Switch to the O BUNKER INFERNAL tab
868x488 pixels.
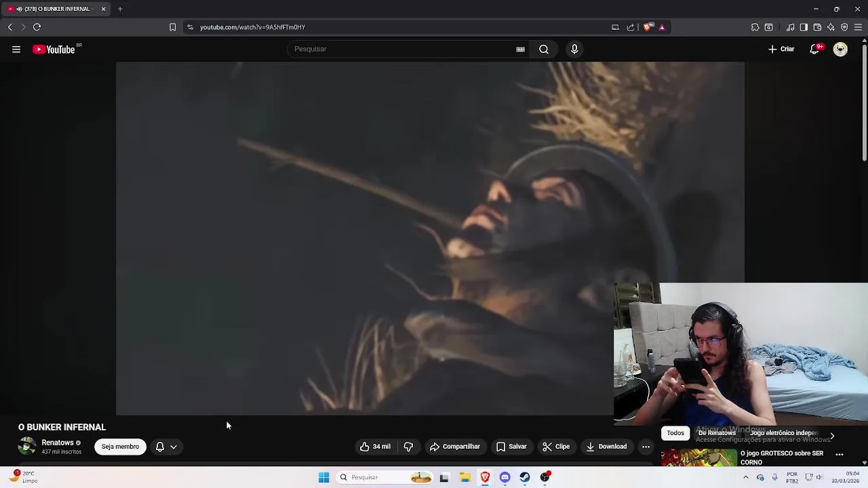(55, 9)
